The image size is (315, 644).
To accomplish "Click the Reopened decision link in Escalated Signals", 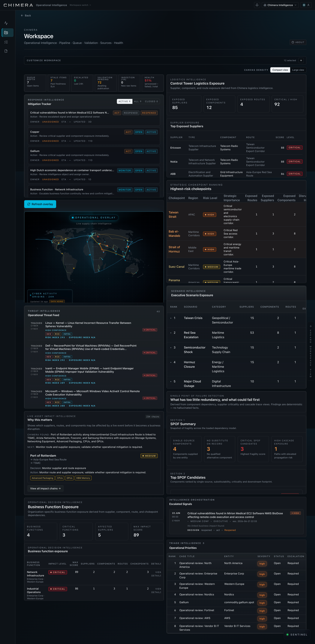I will pos(230,530).
